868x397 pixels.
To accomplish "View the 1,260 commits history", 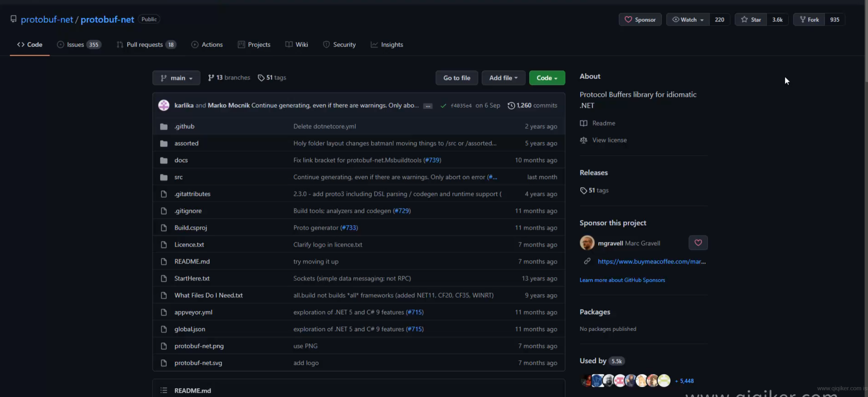I will click(532, 105).
